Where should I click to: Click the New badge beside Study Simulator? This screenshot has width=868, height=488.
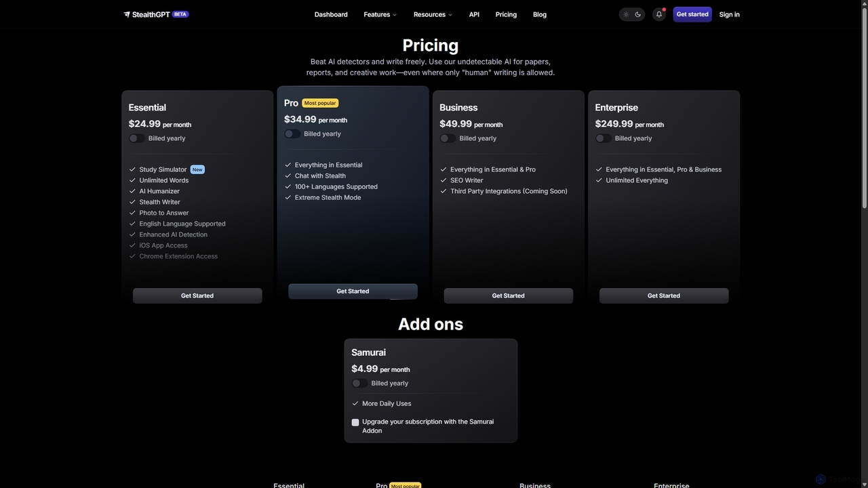pos(197,169)
